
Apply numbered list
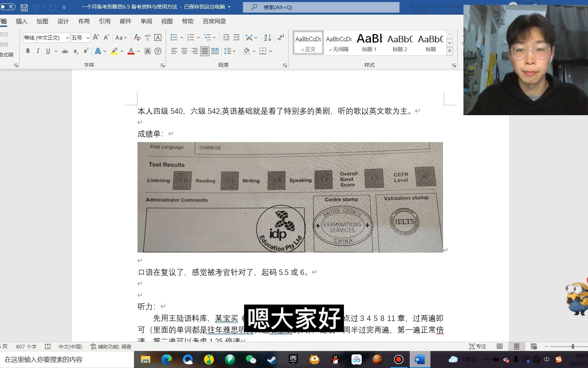191,37
